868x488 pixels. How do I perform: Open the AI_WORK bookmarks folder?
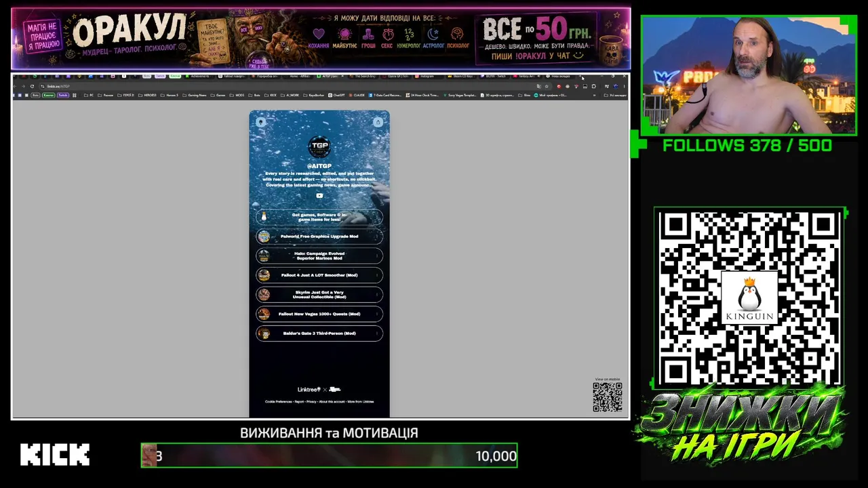pos(290,96)
